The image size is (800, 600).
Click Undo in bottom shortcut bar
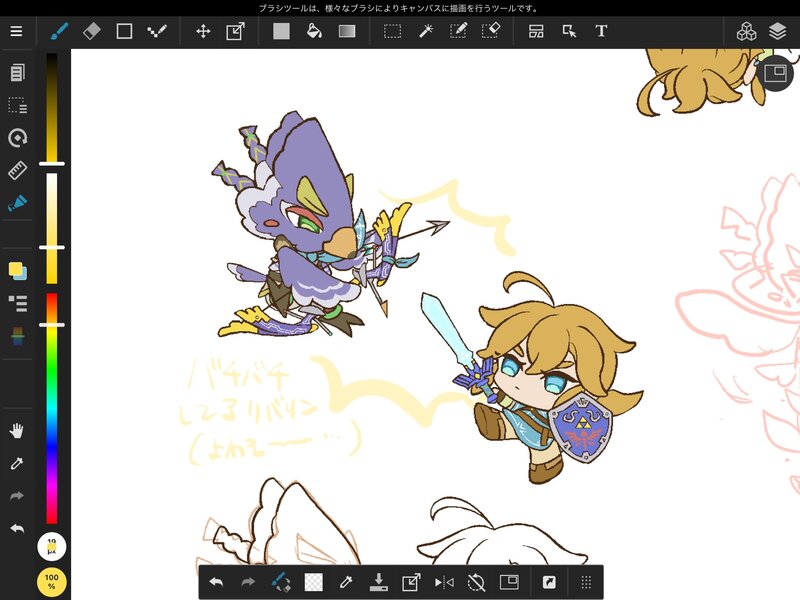216,582
